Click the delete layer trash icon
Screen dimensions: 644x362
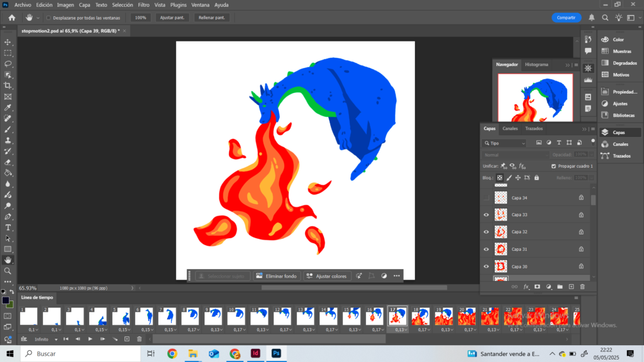coord(582,287)
